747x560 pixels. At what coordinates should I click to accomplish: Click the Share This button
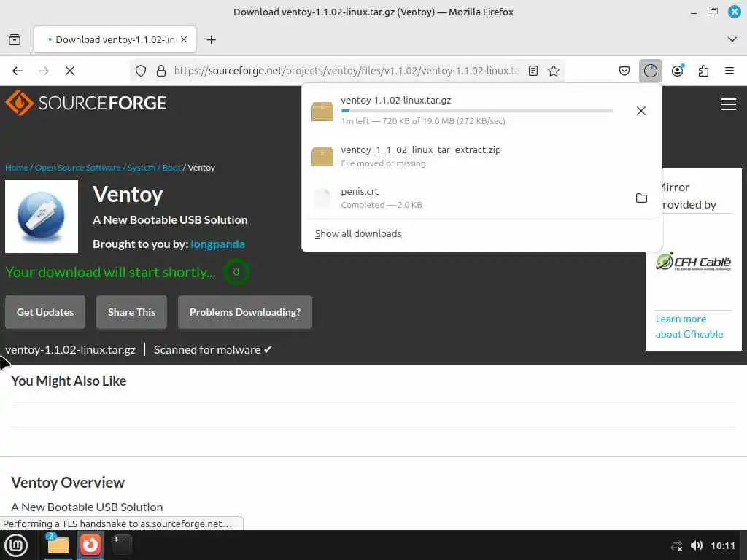tap(131, 312)
